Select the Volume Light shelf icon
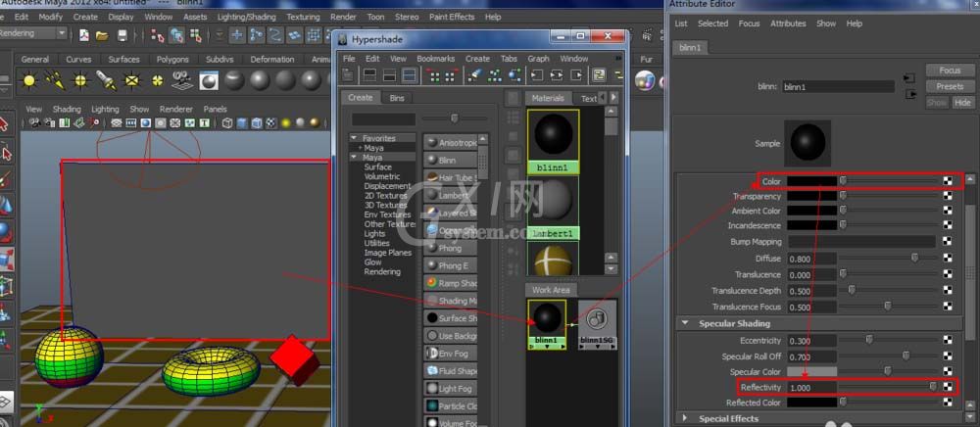This screenshot has width=980, height=427. (158, 80)
